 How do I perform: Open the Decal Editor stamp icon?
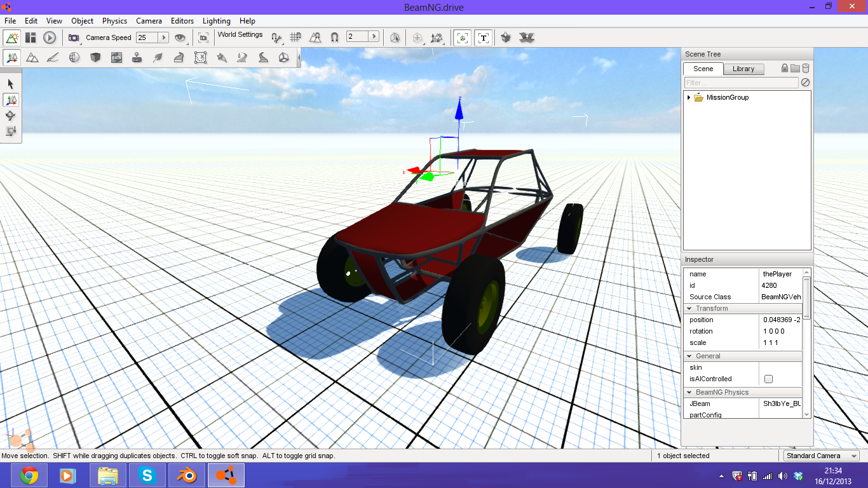click(x=137, y=58)
